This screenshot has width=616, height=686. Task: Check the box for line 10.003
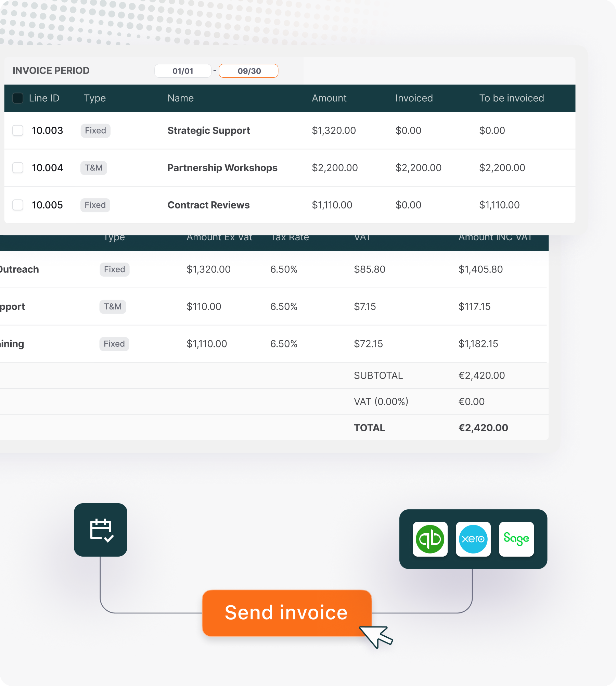(18, 130)
